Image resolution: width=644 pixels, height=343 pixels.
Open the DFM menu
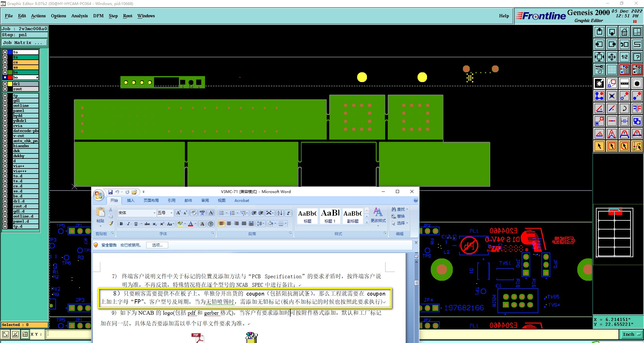[x=98, y=16]
